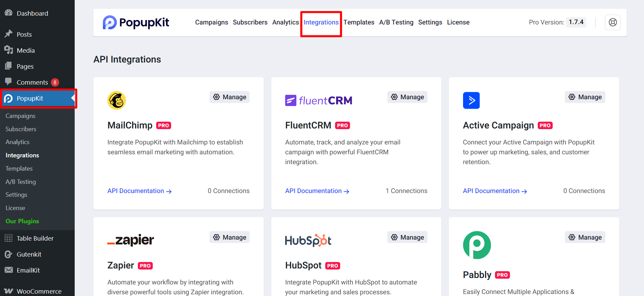644x296 pixels.
Task: Open Settings in sidebar submenu
Action: point(16,195)
